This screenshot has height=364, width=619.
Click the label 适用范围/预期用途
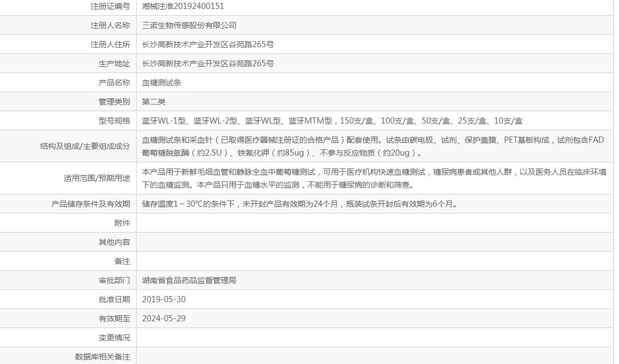pos(97,178)
